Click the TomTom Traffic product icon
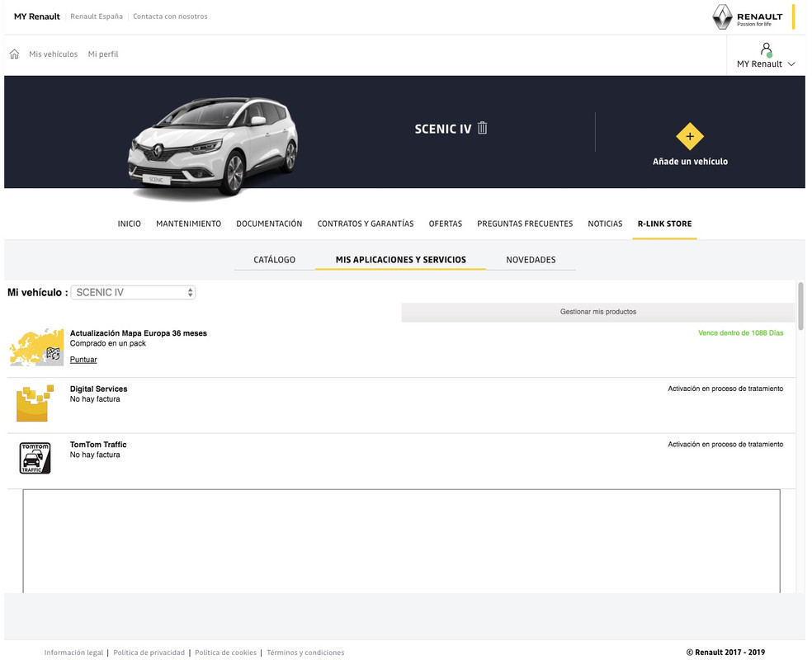This screenshot has width=812, height=660. tap(35, 458)
